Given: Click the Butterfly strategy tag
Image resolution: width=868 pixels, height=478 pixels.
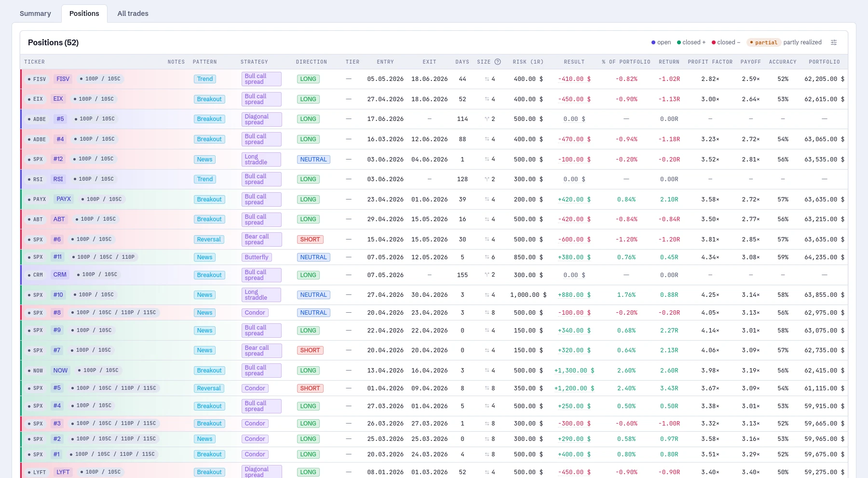Looking at the screenshot, I should (x=257, y=257).
